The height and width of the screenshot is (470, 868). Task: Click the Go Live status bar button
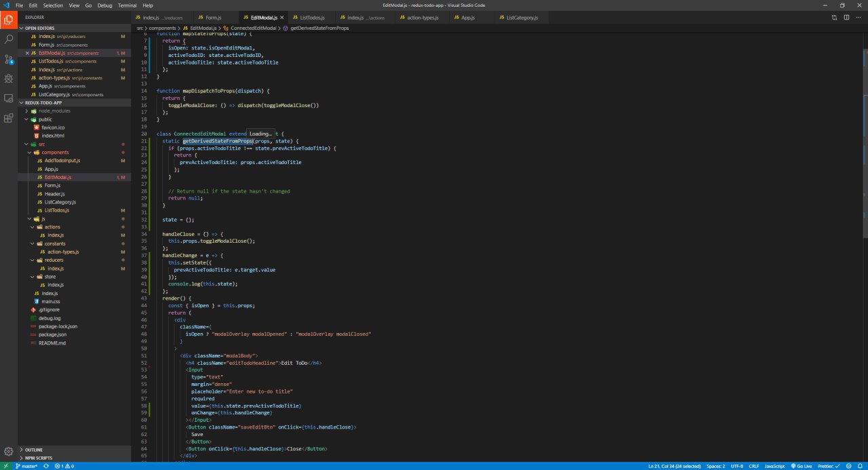pos(804,466)
